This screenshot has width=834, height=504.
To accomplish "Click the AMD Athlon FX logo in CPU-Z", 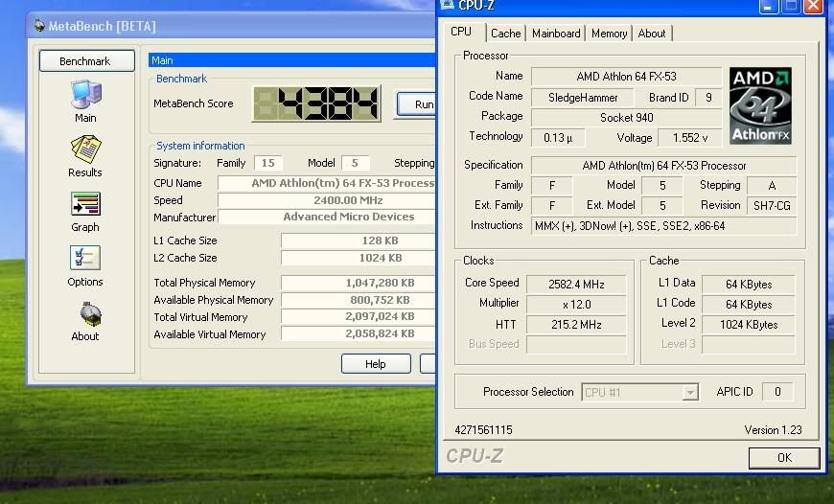I will pyautogui.click(x=760, y=105).
